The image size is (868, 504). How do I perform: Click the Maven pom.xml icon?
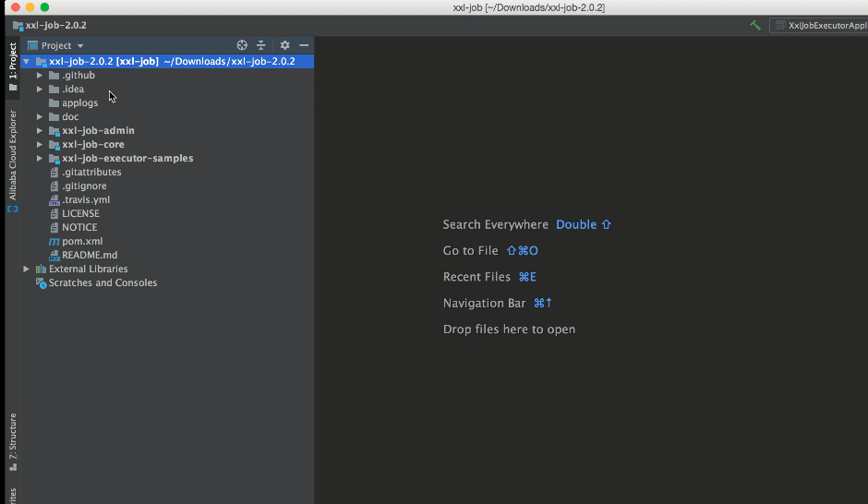[x=54, y=241]
